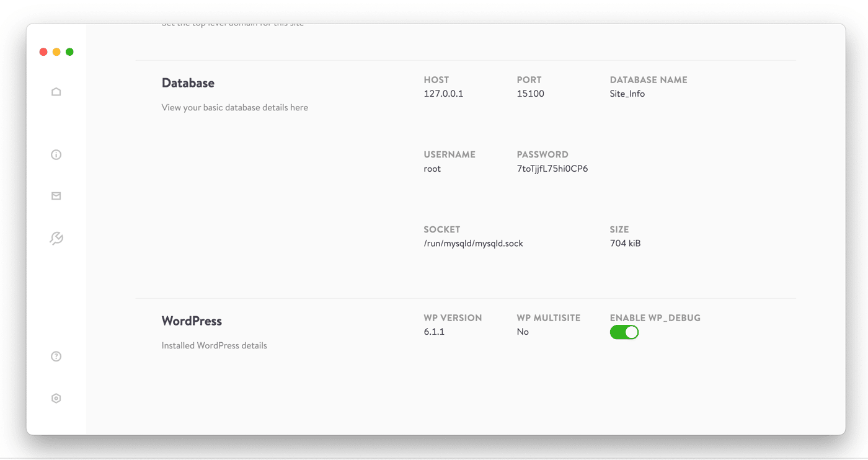This screenshot has height=460, width=868.
Task: Open Help via the question mark icon
Action: pos(56,356)
